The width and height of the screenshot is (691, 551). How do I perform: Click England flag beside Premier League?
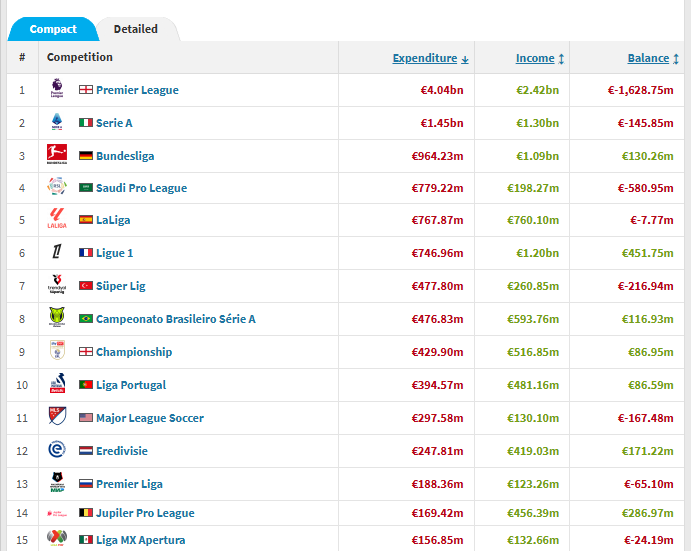(x=85, y=89)
